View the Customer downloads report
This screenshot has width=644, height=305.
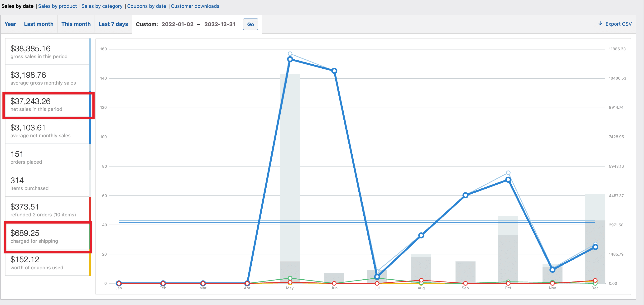click(x=195, y=6)
